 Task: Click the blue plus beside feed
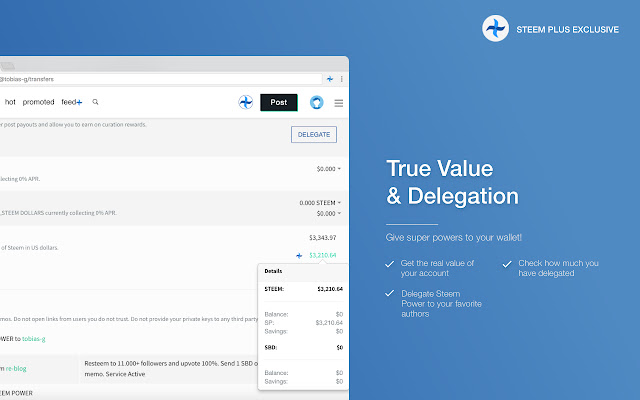[x=80, y=102]
